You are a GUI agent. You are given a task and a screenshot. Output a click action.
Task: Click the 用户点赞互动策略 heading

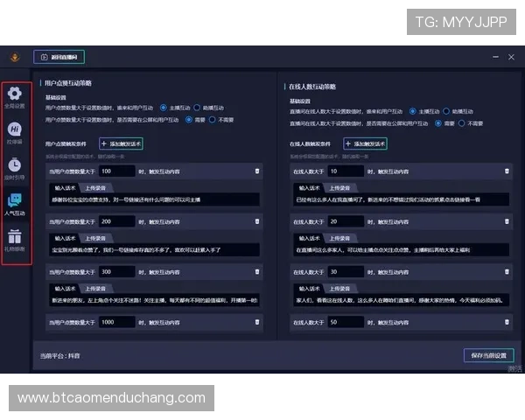tap(68, 83)
